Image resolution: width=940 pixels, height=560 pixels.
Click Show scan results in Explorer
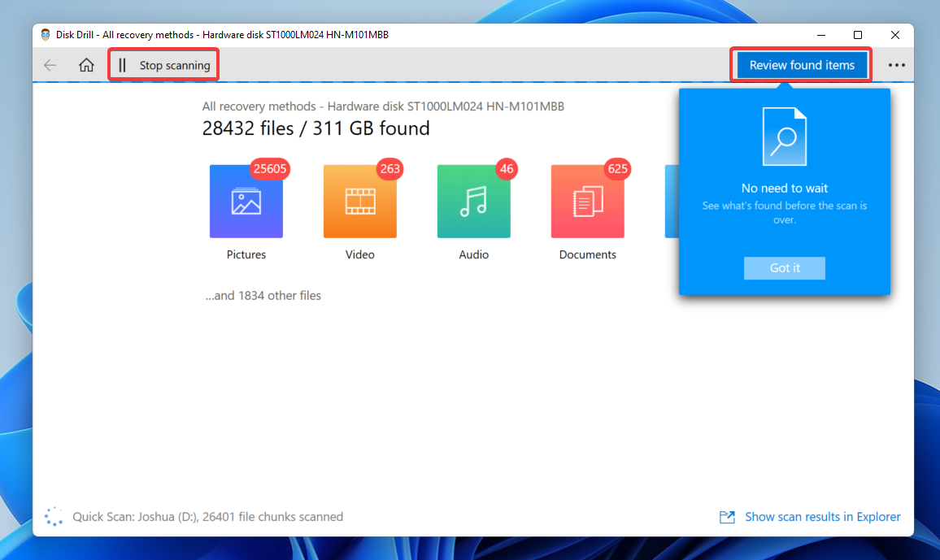823,517
